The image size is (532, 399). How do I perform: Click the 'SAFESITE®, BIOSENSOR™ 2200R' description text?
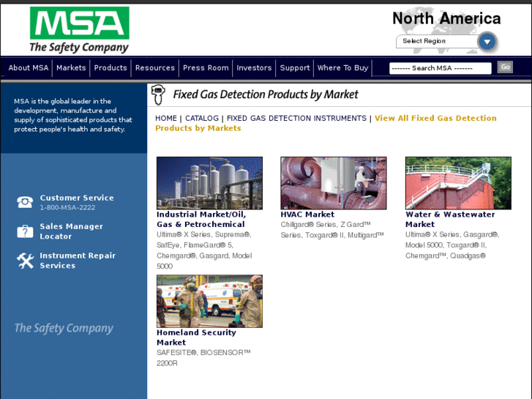(203, 358)
